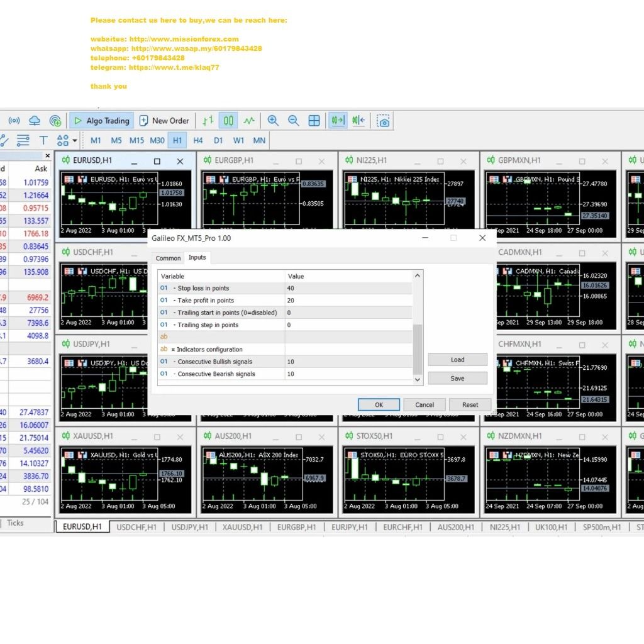Pick the horizontal-lines drawing tool beside Text tool
Viewport: 644px width, 644px height.
(23, 140)
